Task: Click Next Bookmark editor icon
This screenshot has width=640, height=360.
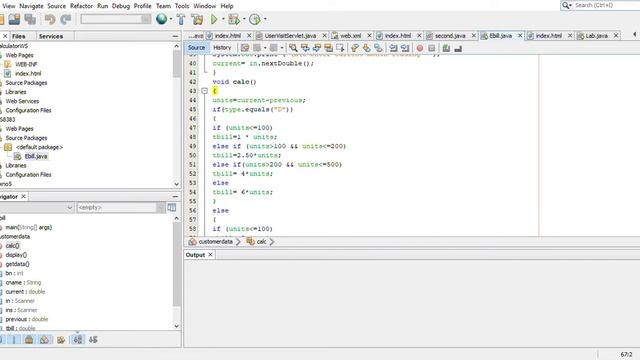Action: (x=367, y=48)
